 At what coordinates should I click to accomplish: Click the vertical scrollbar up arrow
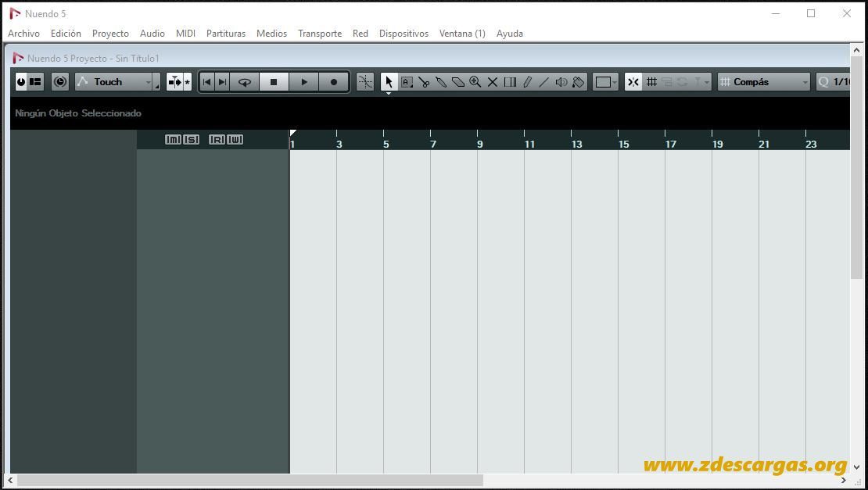pos(856,50)
